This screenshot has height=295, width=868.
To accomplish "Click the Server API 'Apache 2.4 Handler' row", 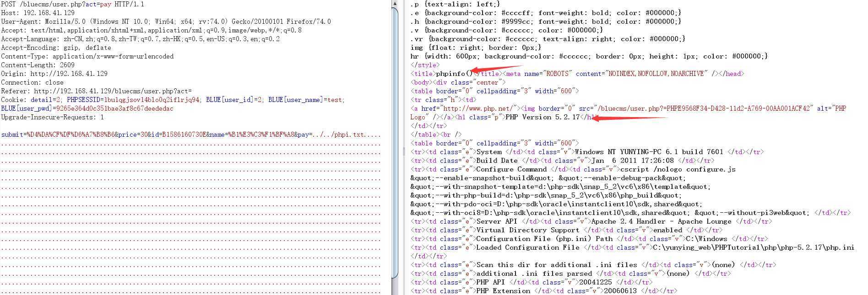I will [591, 221].
